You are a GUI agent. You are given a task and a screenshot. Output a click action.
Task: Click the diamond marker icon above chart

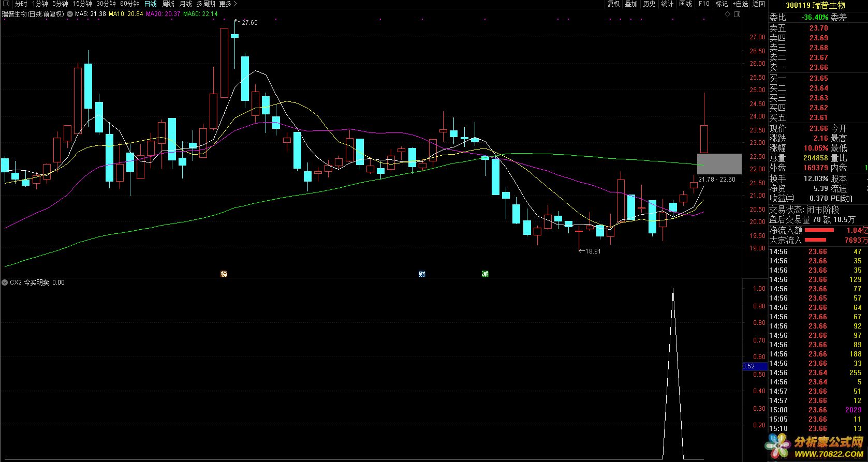point(728,14)
